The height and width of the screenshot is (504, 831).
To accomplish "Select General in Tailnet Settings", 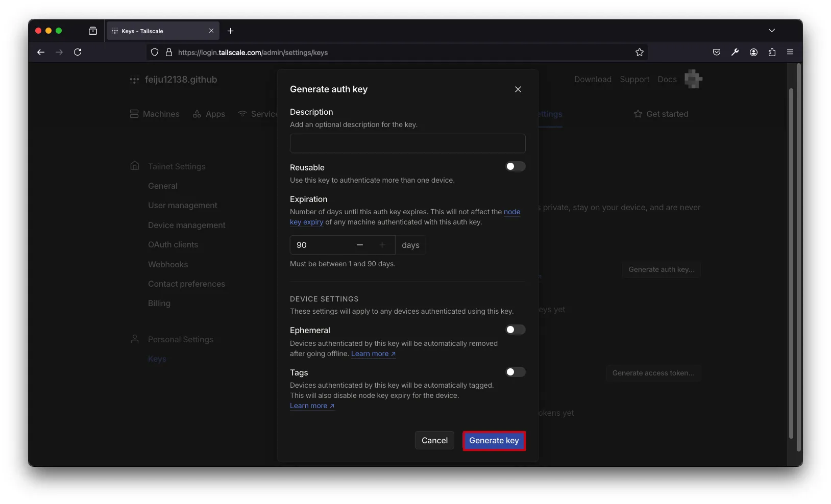I will (x=163, y=186).
